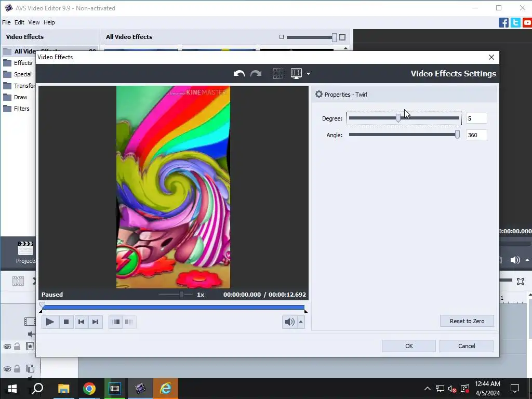Open the File menu
532x399 pixels.
coord(6,22)
